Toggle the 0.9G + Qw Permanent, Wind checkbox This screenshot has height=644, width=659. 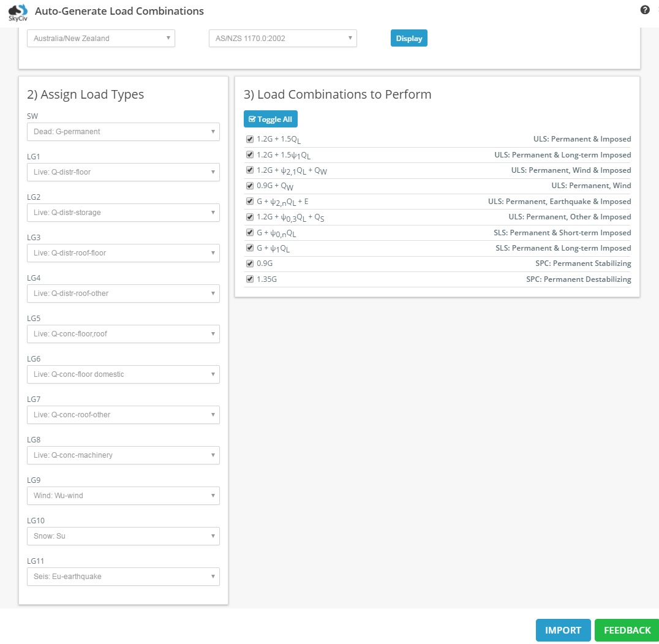(250, 186)
